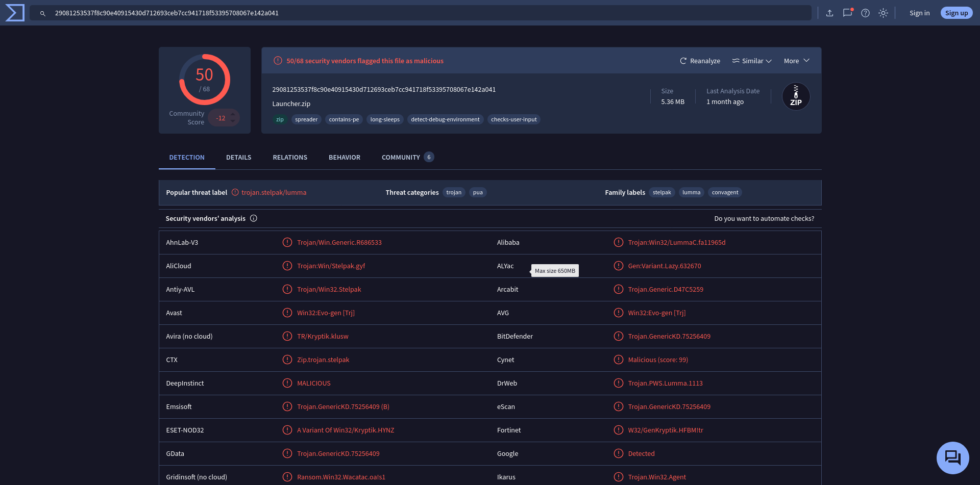This screenshot has height=485, width=980.
Task: Click the alert icon in Google row
Action: [619, 453]
